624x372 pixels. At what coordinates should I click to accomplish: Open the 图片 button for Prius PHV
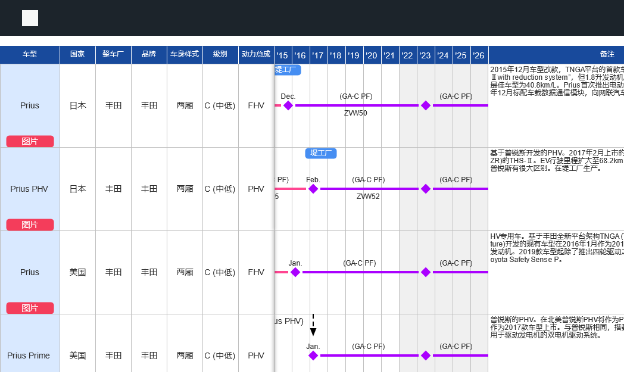coord(30,225)
